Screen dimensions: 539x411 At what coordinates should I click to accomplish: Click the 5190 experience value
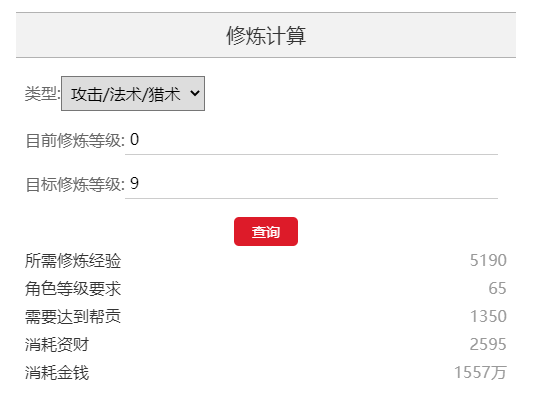(x=488, y=260)
